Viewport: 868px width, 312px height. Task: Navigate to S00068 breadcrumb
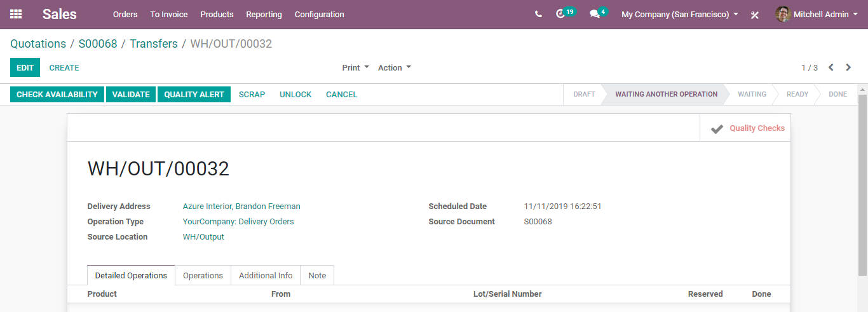(98, 44)
